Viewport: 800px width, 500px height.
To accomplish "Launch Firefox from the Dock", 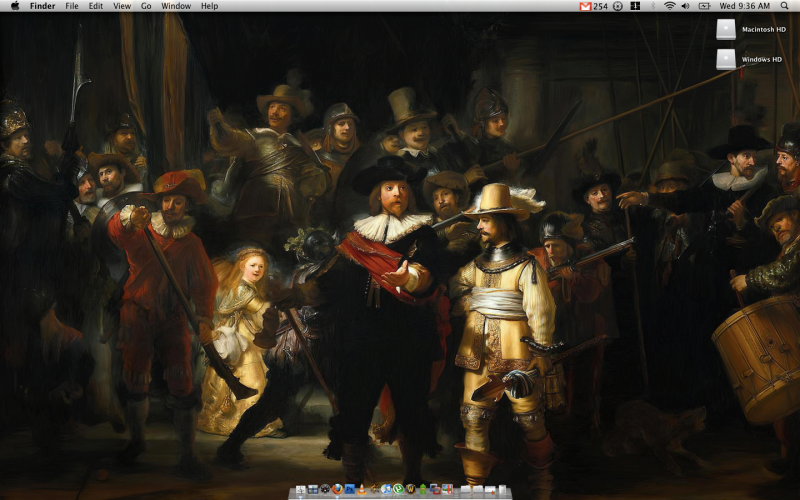I will pyautogui.click(x=337, y=489).
